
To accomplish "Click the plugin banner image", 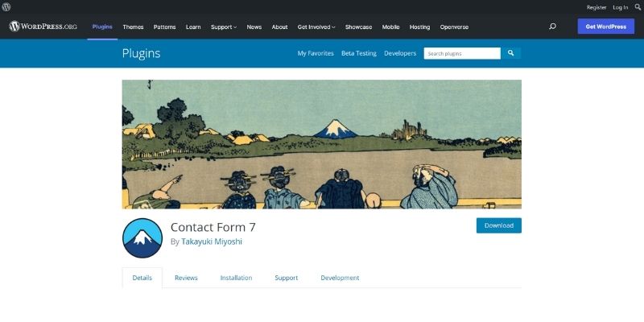I will coord(322,144).
